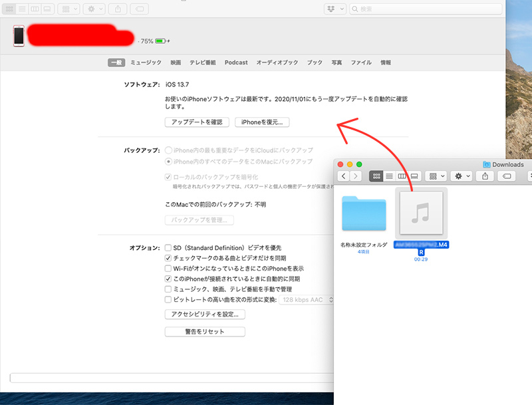Click the Downloads folder title icon

(487, 164)
